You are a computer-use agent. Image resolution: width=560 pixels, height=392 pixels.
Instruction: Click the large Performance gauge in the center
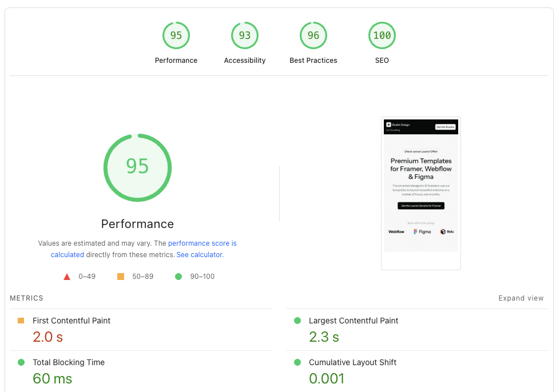point(137,167)
